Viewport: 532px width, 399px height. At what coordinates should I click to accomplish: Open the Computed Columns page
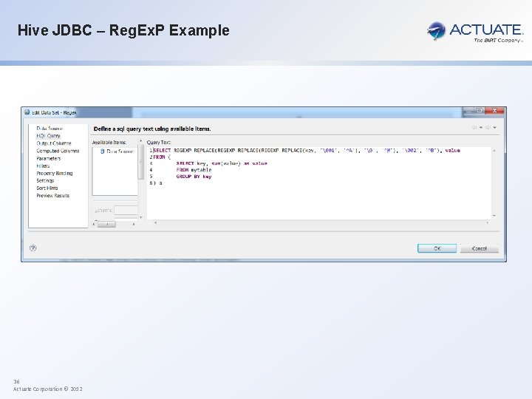(58, 151)
